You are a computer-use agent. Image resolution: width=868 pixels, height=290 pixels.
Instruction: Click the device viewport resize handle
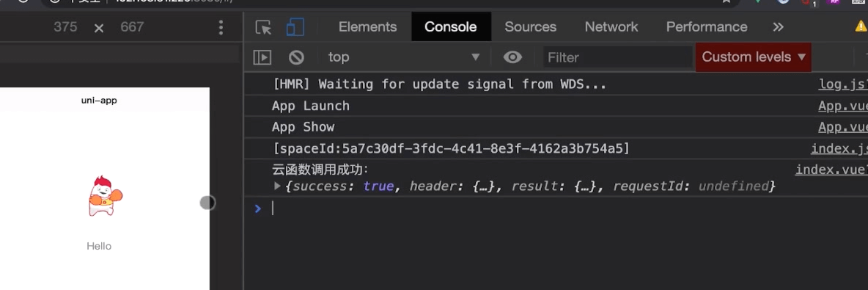pos(207,203)
